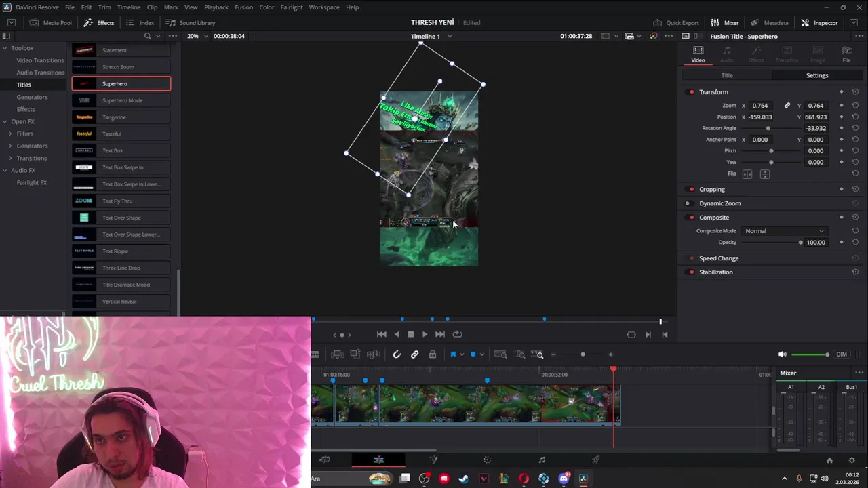Toggle playback loop button
This screenshot has width=868, height=488.
(458, 334)
